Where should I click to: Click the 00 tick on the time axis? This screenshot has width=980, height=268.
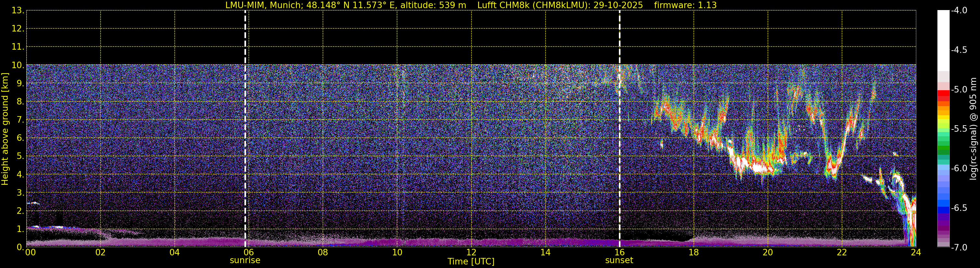click(x=31, y=252)
